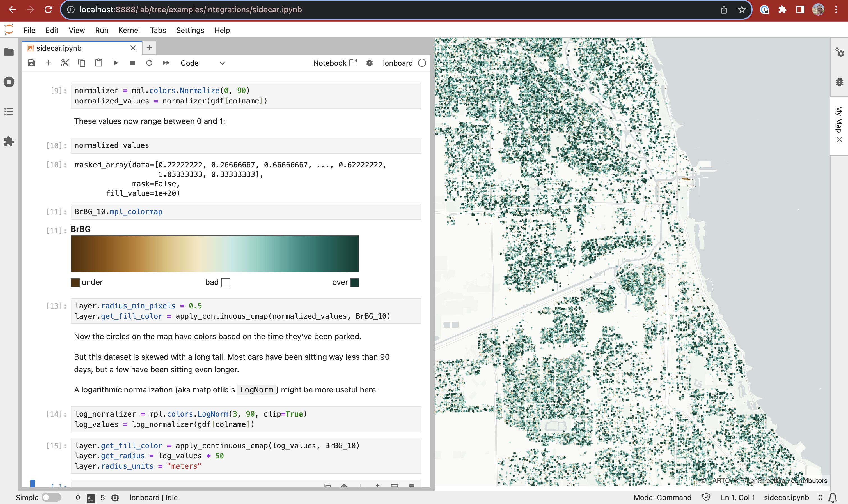Save the notebook with the disk icon
848x504 pixels.
pos(31,63)
